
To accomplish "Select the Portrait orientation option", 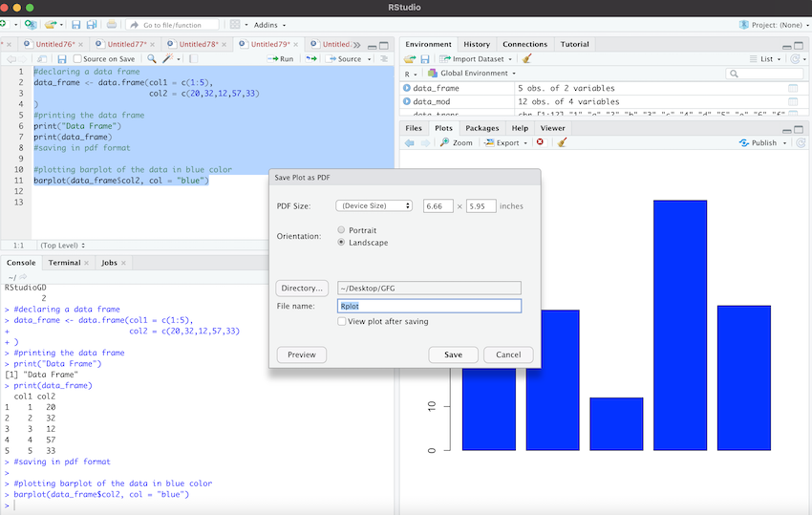I will tap(342, 230).
